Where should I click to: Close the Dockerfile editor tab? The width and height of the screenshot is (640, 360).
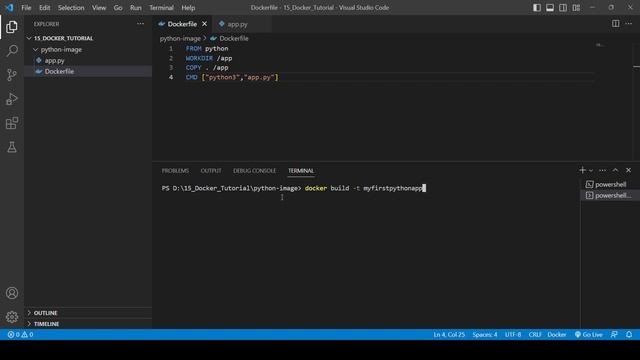(x=204, y=24)
